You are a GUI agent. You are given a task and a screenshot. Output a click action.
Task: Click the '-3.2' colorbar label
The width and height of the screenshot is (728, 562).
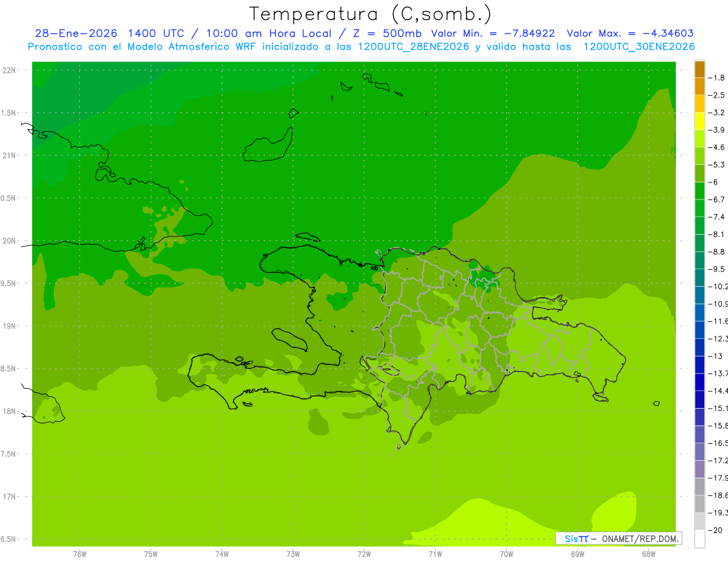click(x=718, y=113)
